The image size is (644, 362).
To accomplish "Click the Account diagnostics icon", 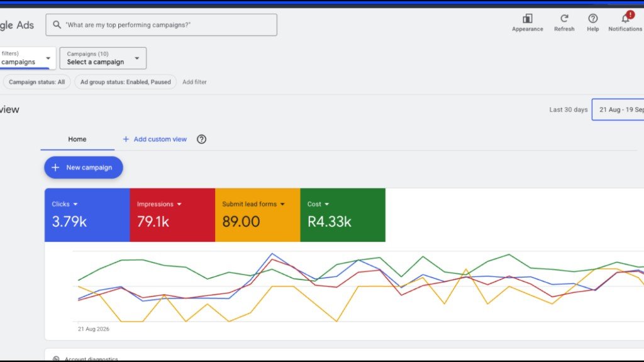I will click(56, 359).
